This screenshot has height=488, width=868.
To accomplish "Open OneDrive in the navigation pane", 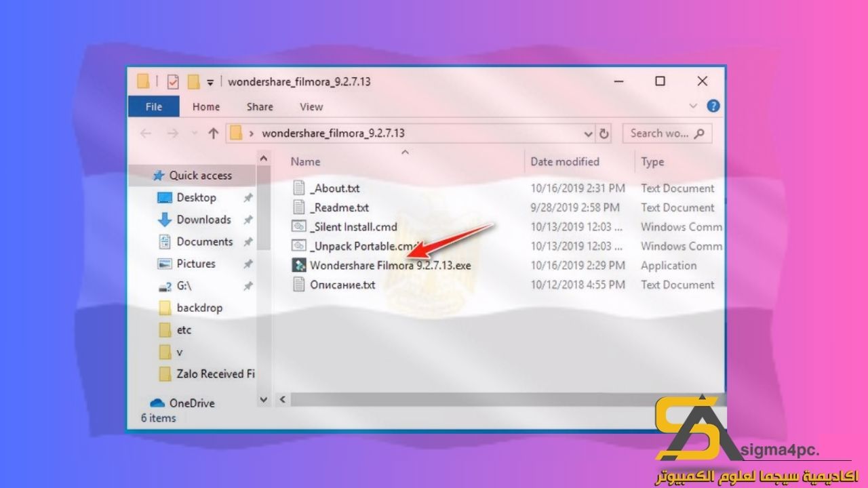I will click(191, 403).
